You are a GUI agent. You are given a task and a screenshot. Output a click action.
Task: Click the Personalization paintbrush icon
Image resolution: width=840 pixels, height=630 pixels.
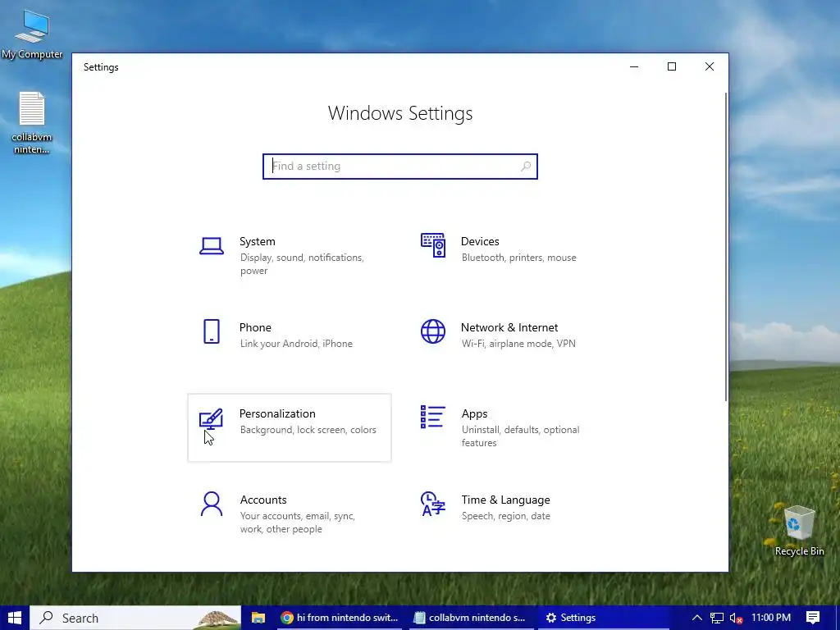[211, 419]
